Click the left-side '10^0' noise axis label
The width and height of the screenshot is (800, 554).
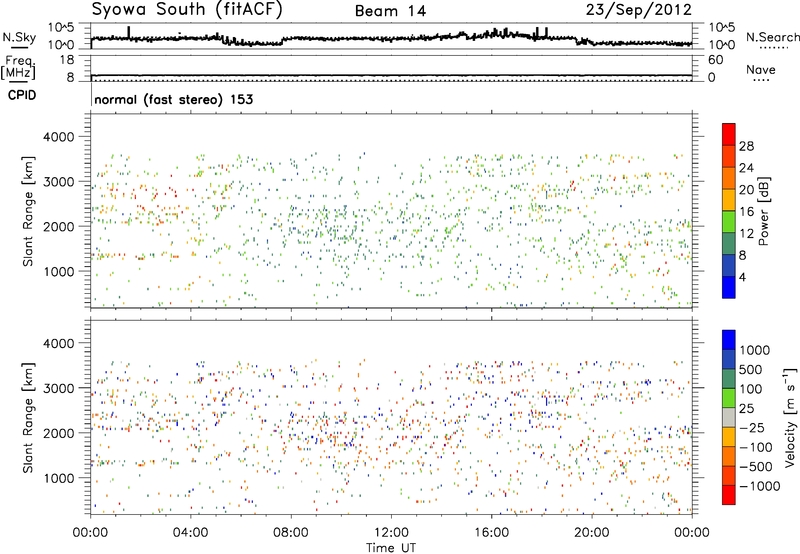[x=61, y=45]
